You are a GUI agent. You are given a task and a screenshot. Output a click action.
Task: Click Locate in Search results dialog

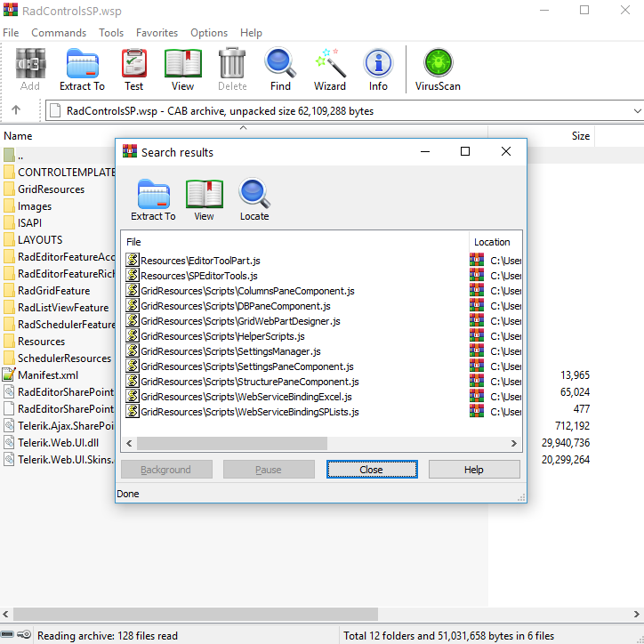coord(254,200)
